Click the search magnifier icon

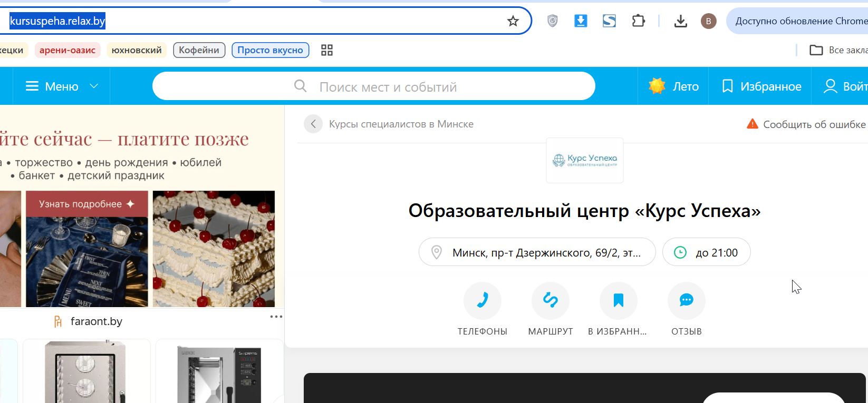pos(300,86)
